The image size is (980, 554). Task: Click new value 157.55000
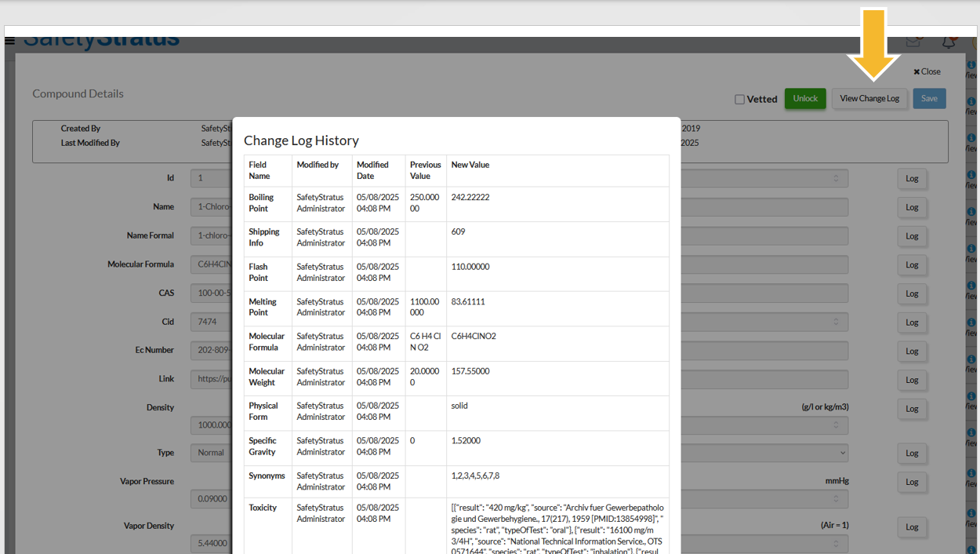click(470, 371)
